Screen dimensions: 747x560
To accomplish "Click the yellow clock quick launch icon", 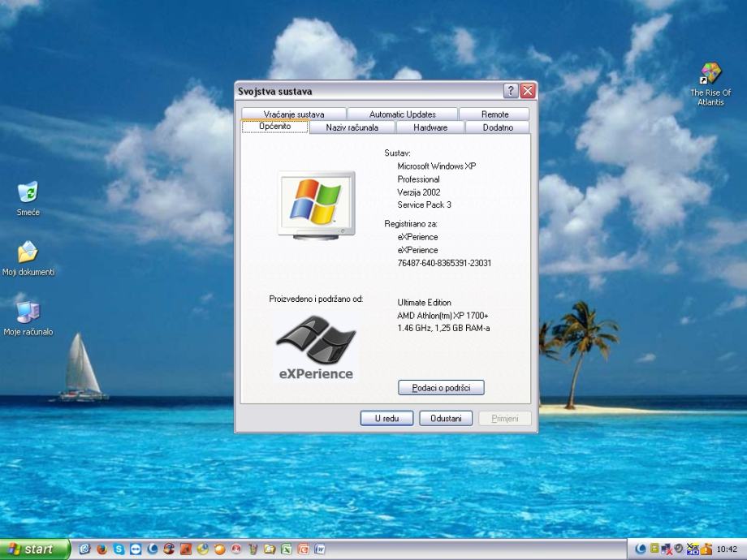I will coord(202,549).
